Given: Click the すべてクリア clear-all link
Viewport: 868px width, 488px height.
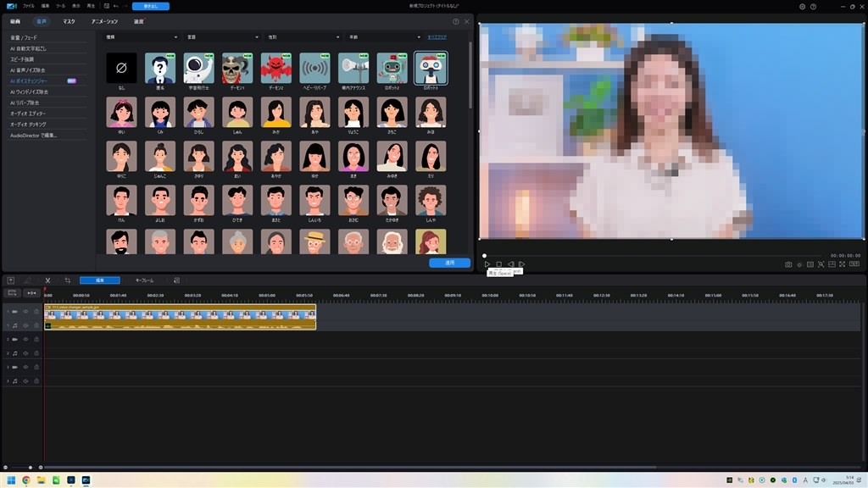Looking at the screenshot, I should click(437, 37).
